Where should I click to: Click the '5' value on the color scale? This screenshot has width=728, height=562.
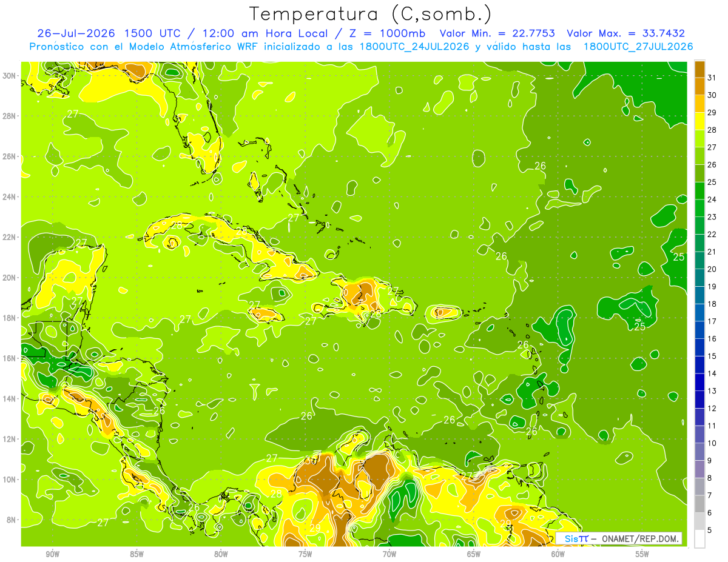click(x=710, y=530)
